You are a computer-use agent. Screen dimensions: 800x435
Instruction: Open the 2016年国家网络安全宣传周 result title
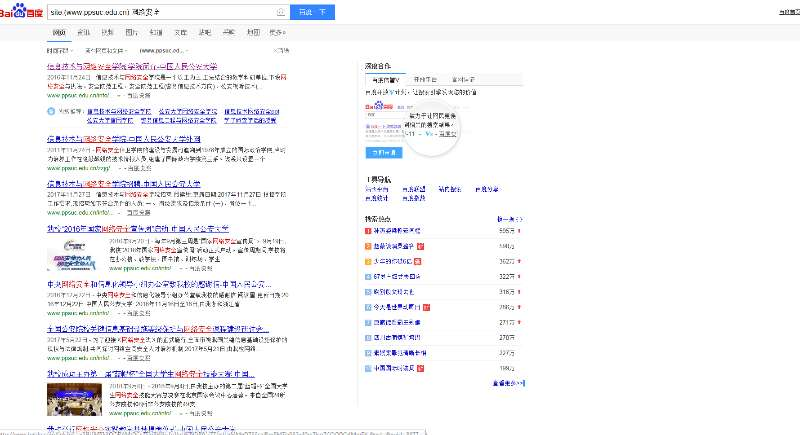138,228
